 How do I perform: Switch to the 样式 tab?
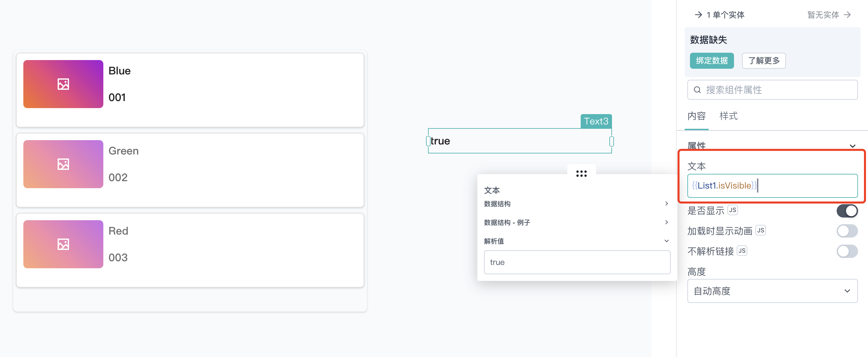coord(728,116)
